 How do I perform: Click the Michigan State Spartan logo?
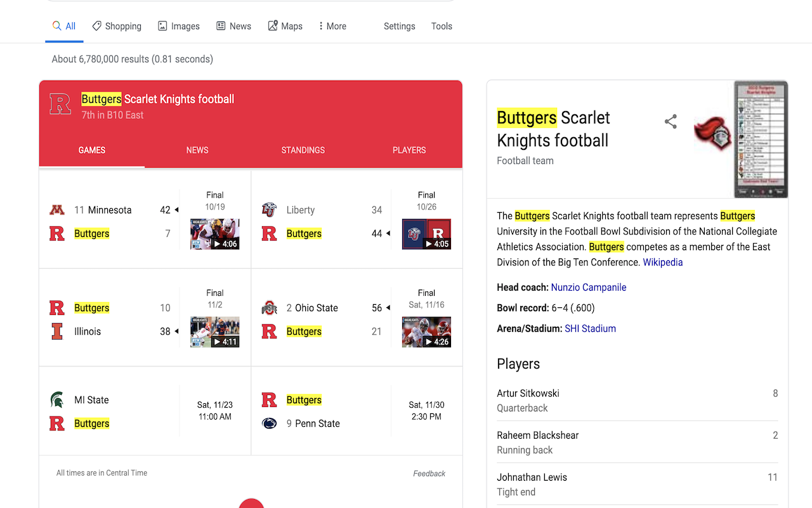(57, 400)
